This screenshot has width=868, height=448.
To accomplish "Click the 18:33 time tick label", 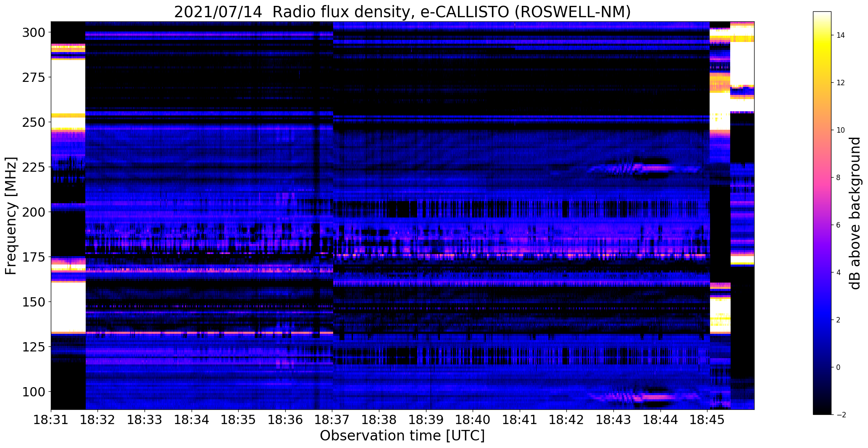I will 145,420.
